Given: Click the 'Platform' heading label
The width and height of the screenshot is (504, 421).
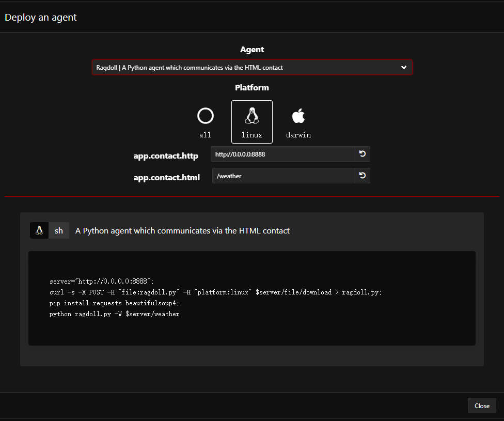Looking at the screenshot, I should click(252, 88).
